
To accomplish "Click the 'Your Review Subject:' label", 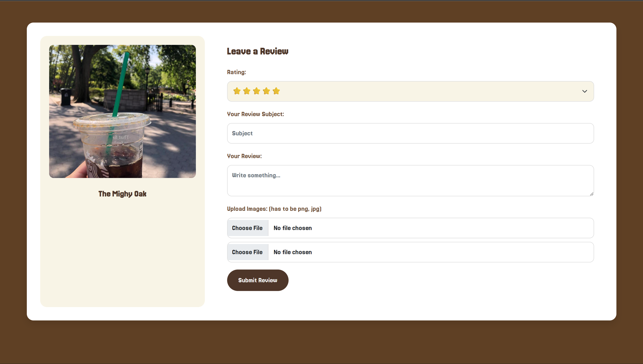I will 255,114.
